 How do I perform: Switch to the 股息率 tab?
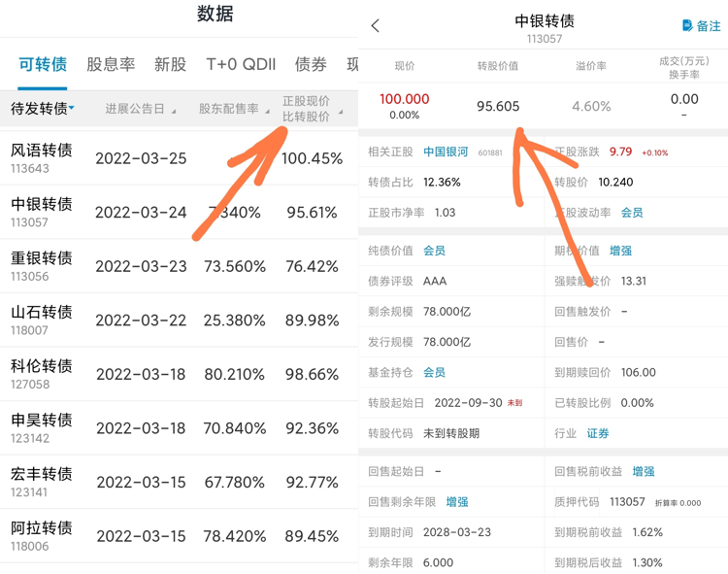[x=111, y=64]
